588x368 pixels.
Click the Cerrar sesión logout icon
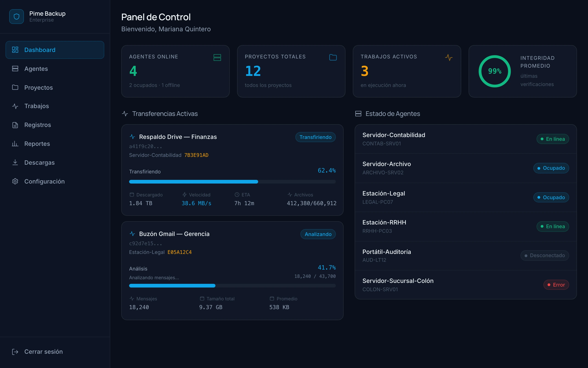15,352
